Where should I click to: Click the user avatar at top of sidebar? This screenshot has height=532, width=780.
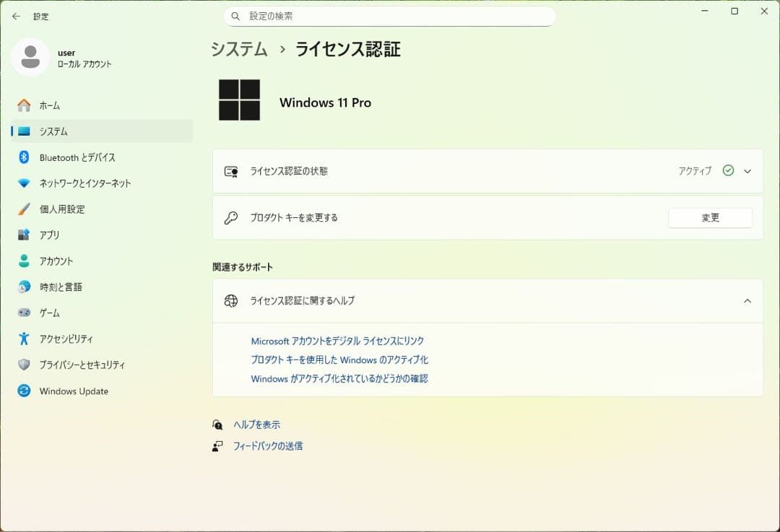click(30, 56)
